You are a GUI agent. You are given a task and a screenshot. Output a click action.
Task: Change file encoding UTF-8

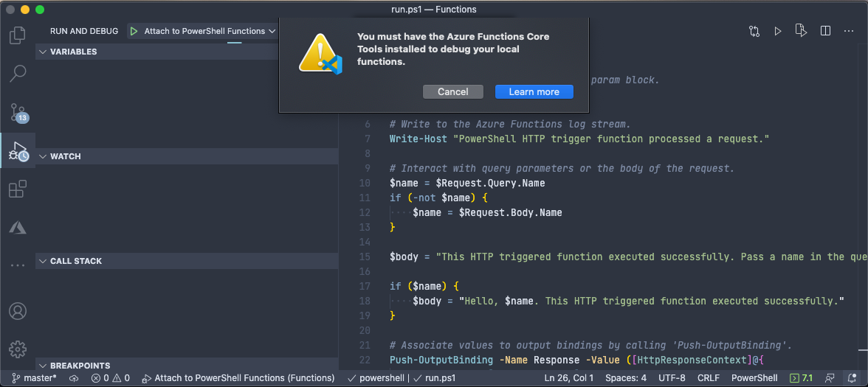coord(672,378)
